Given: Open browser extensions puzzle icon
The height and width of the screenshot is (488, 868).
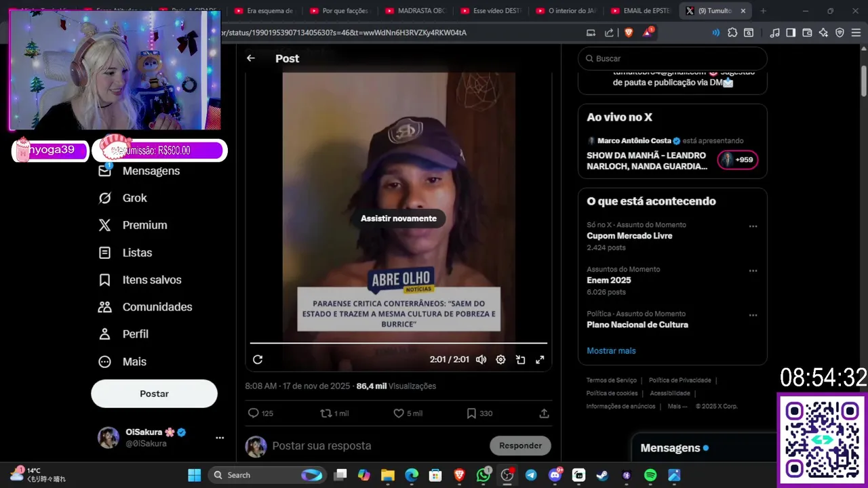Looking at the screenshot, I should coord(732,33).
